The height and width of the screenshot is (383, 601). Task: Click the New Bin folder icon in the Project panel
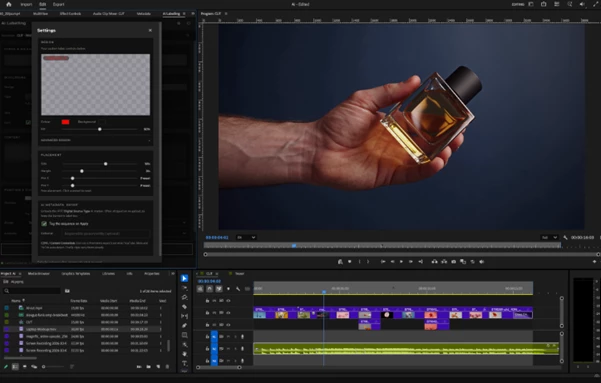[148, 367]
